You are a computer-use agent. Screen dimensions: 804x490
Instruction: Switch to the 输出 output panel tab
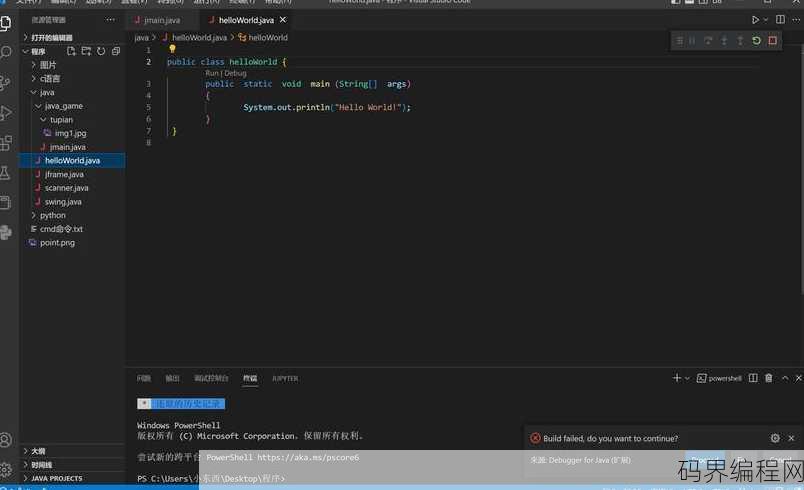172,378
